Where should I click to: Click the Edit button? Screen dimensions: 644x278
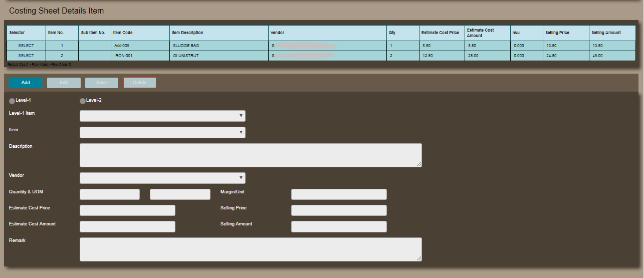64,83
